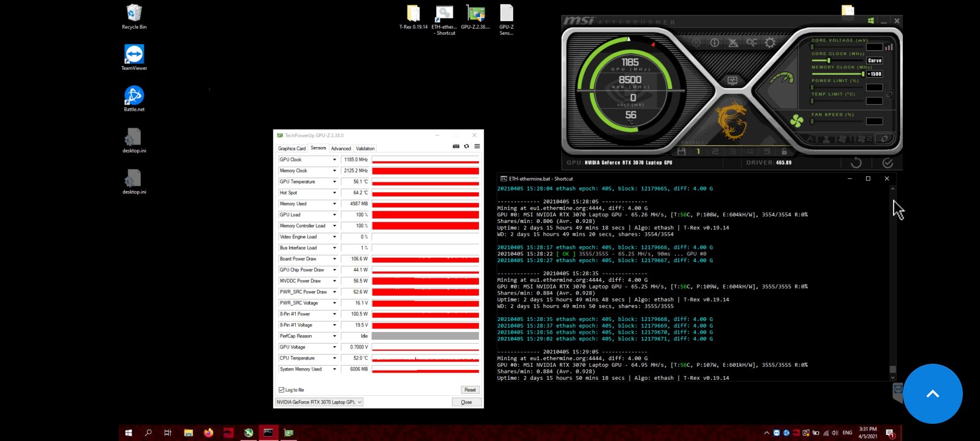
Task: Open the GPU-Z hamburger menu icon
Action: [x=477, y=146]
